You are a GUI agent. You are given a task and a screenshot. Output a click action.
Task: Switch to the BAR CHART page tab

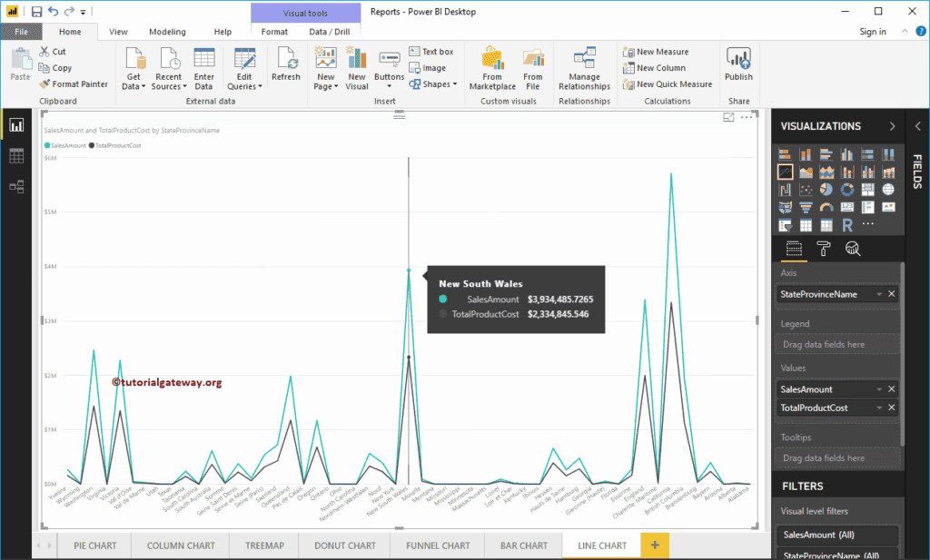click(523, 545)
